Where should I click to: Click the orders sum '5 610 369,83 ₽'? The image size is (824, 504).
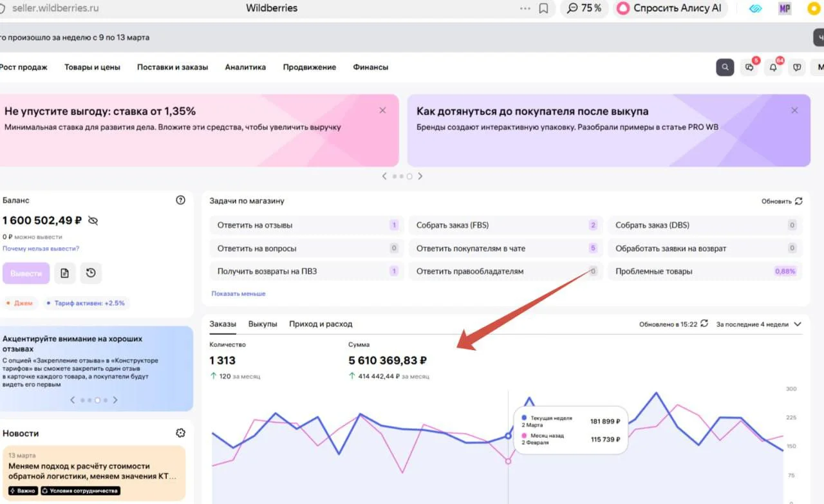click(388, 360)
